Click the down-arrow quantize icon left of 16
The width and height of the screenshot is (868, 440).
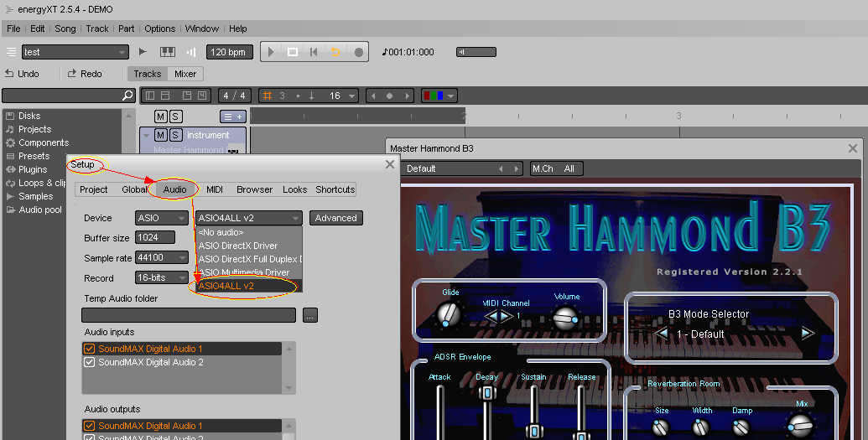click(x=312, y=96)
